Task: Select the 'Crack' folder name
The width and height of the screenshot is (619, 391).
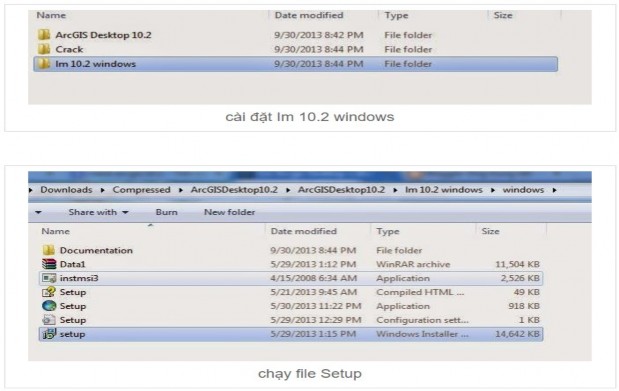Action: (x=69, y=49)
